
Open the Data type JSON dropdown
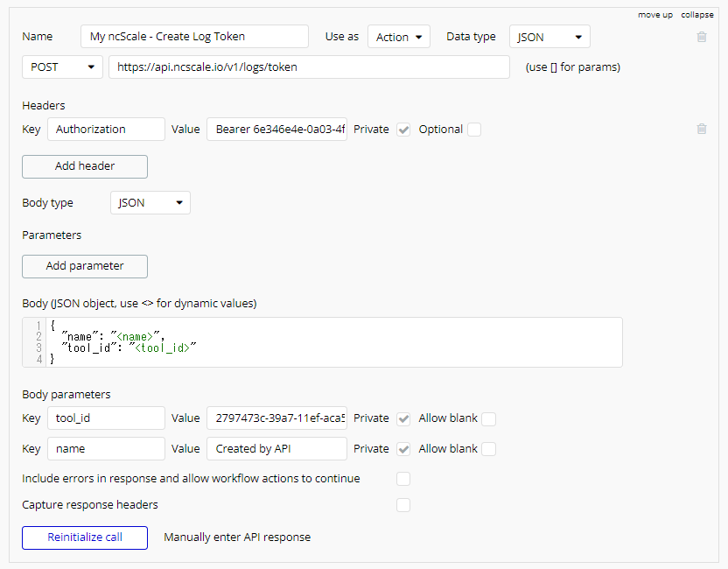[x=549, y=37]
